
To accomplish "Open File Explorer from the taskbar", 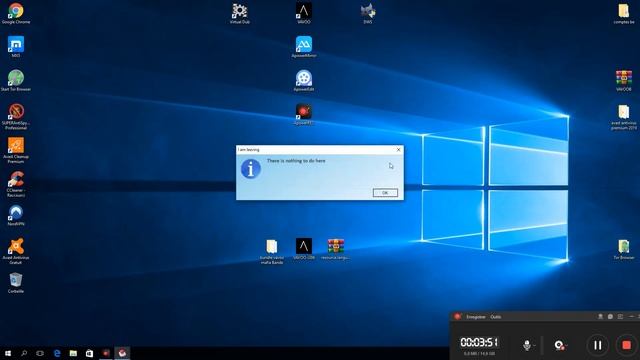I will tap(73, 353).
